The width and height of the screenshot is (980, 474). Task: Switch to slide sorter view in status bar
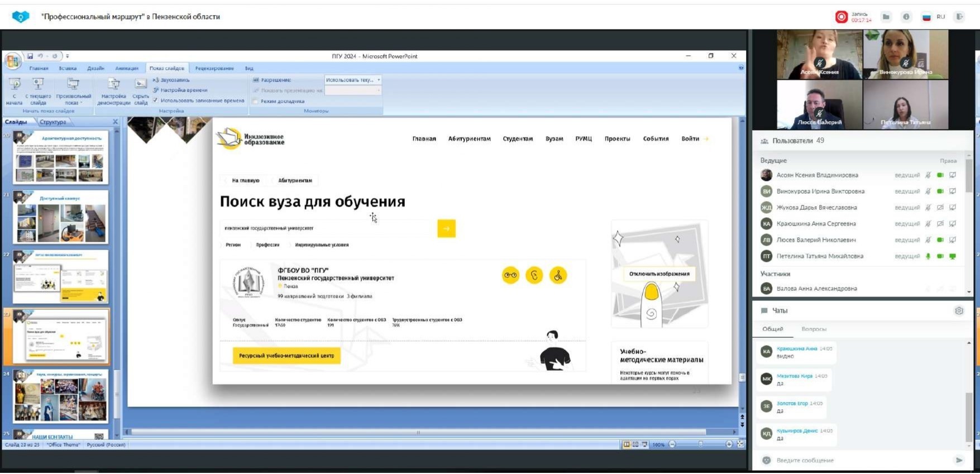coord(635,445)
